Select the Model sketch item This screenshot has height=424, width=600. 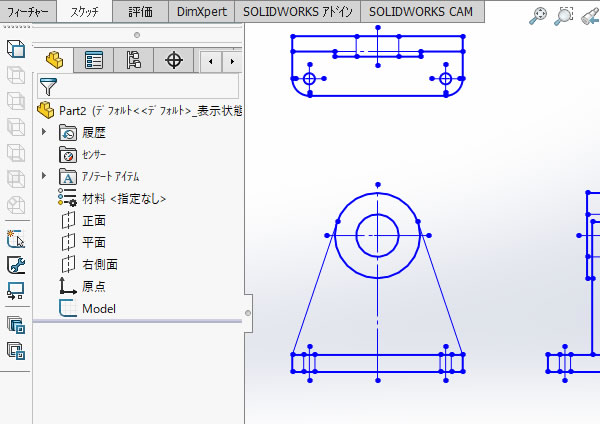click(88, 308)
